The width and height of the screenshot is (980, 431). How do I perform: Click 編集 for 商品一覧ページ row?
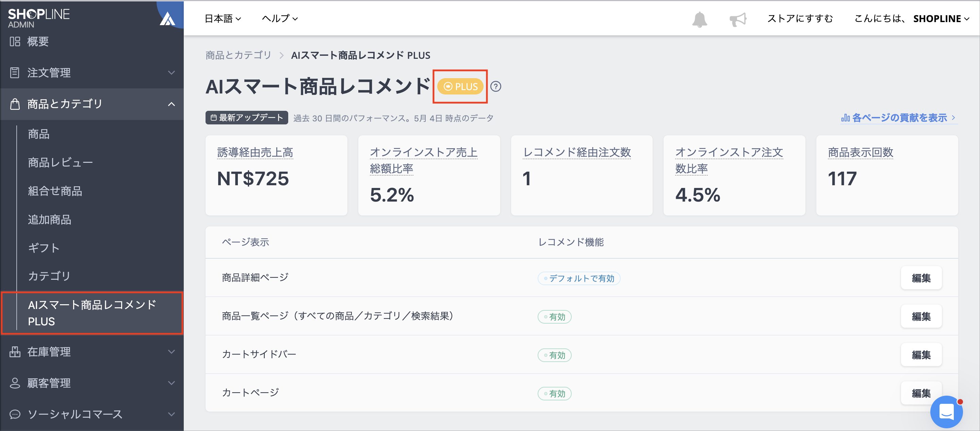921,316
